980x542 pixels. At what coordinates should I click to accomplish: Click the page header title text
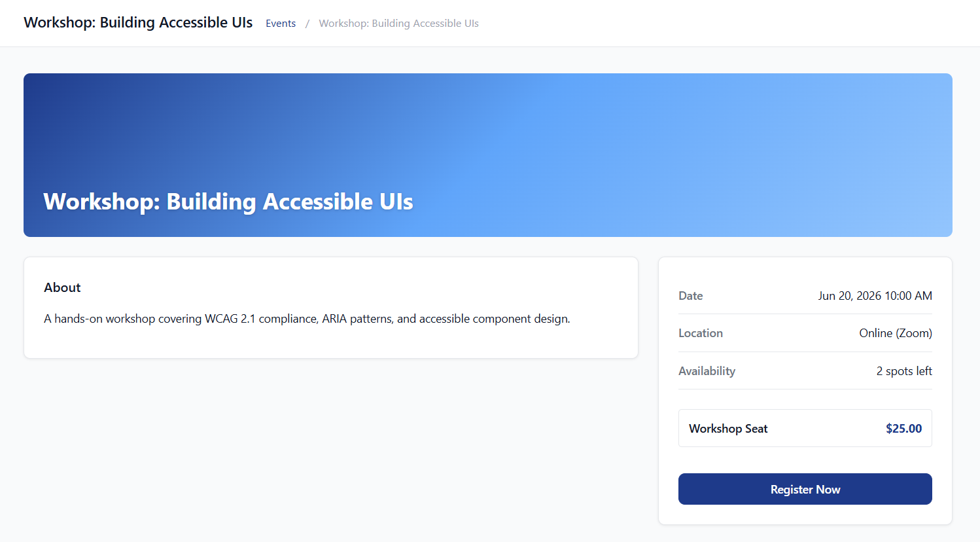(x=138, y=22)
